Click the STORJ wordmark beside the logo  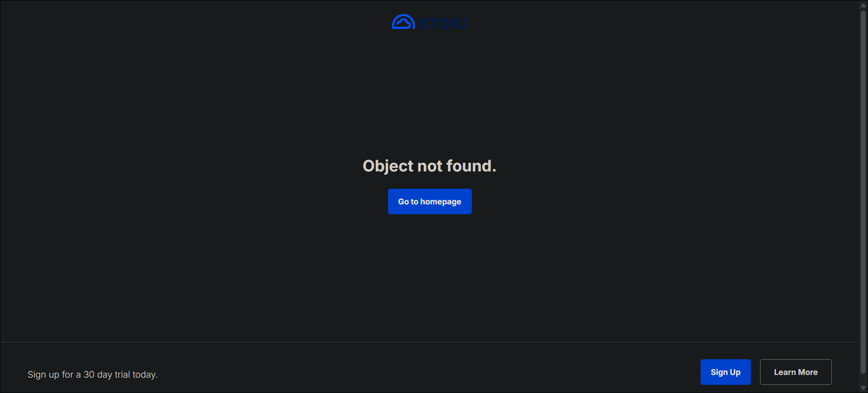[443, 23]
